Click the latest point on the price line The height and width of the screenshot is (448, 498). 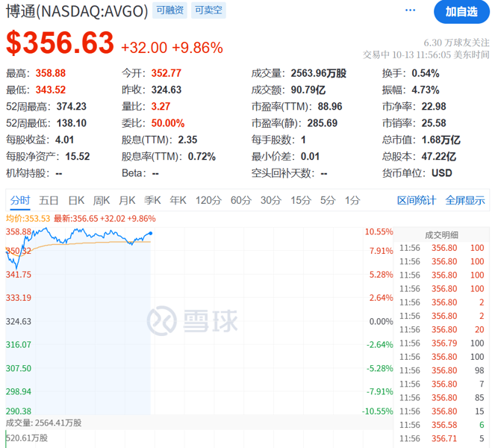click(151, 234)
